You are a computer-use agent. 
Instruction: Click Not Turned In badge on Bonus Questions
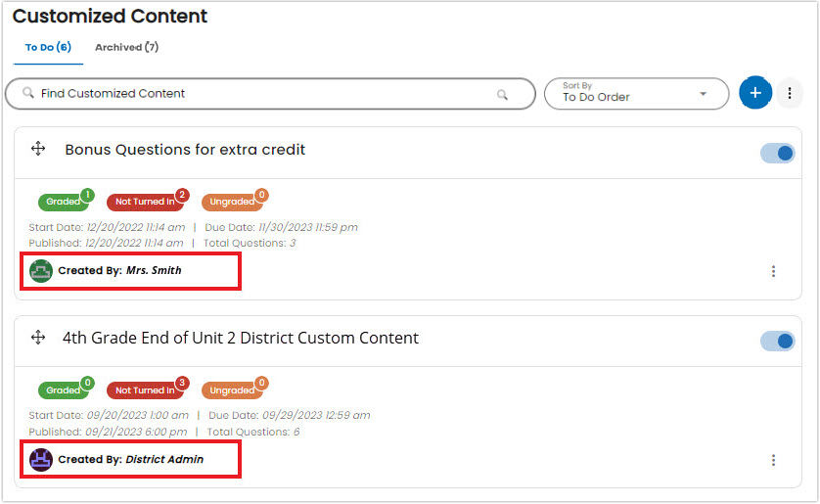click(145, 202)
